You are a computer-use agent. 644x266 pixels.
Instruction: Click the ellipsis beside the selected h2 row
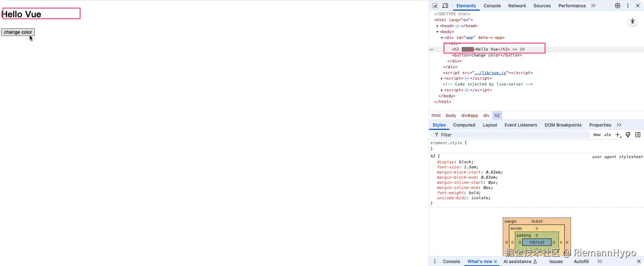(432, 49)
